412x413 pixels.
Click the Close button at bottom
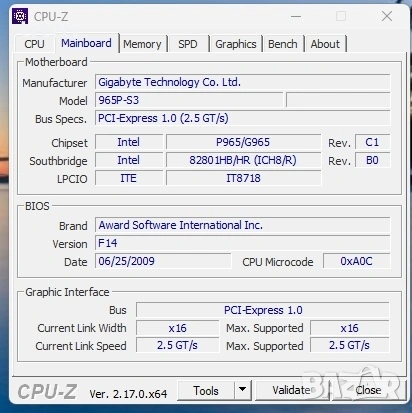tap(368, 390)
